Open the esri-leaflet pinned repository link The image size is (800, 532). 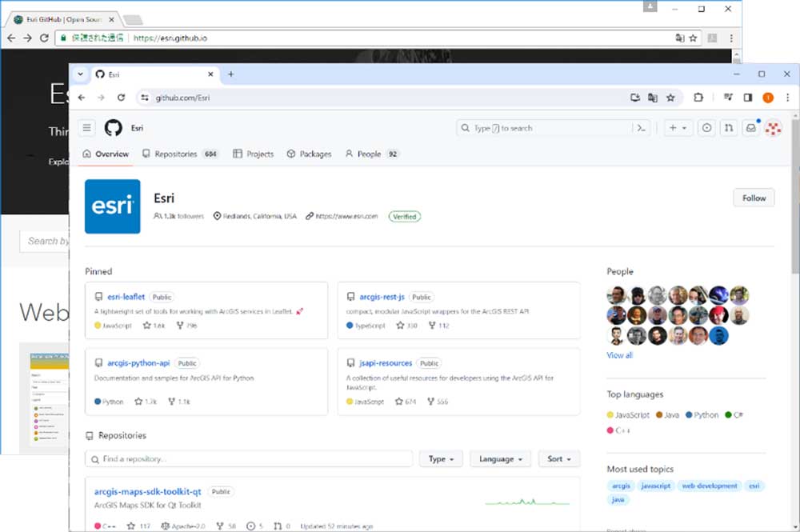[126, 297]
